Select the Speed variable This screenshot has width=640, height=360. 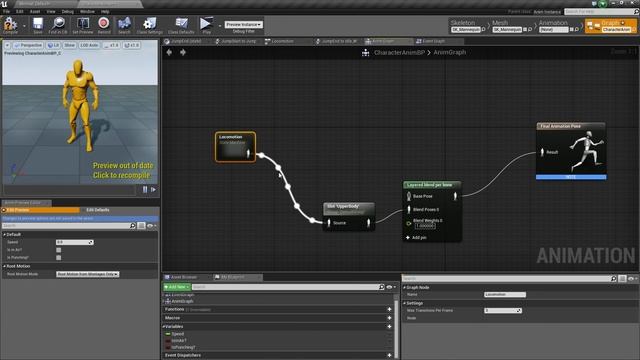click(x=178, y=334)
